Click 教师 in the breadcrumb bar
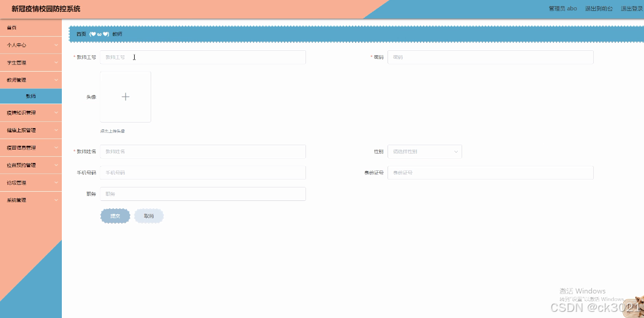The width and height of the screenshot is (644, 318). coord(117,34)
